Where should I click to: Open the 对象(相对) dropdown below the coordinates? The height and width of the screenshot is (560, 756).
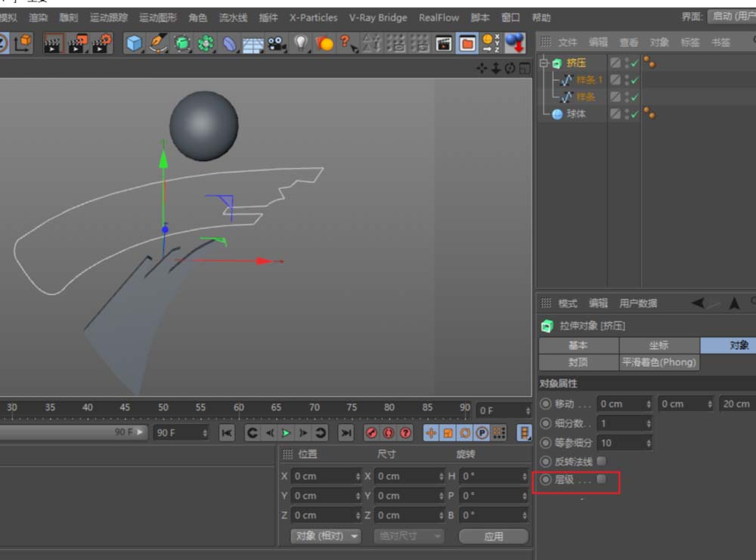(325, 535)
